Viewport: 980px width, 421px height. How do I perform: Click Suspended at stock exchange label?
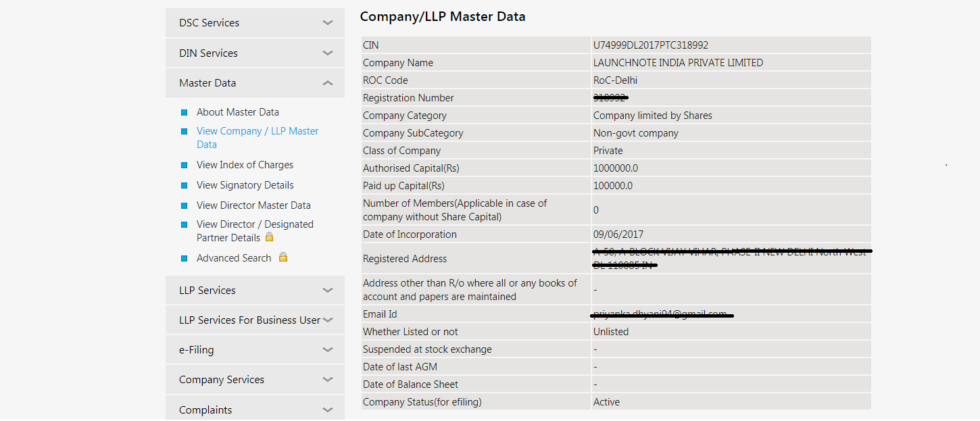(427, 349)
